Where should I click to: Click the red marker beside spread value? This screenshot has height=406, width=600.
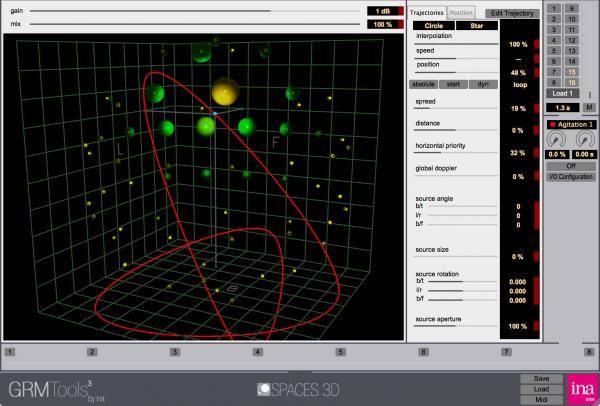click(x=537, y=108)
